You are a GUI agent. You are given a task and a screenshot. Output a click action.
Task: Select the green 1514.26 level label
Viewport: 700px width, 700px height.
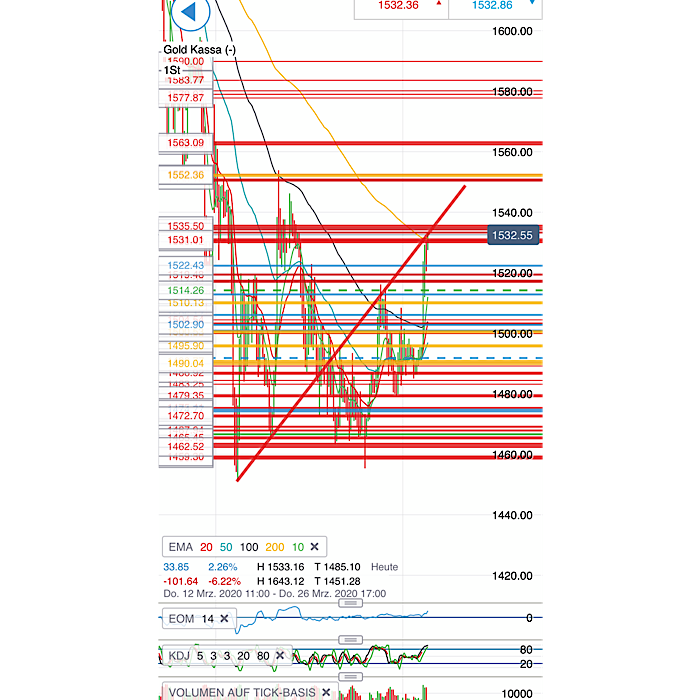click(186, 290)
